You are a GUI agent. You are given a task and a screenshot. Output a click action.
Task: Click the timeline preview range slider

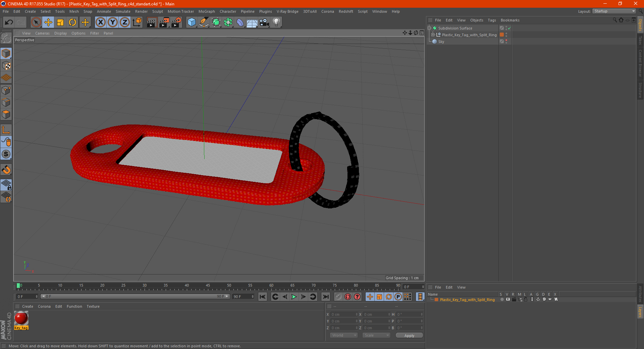(135, 296)
